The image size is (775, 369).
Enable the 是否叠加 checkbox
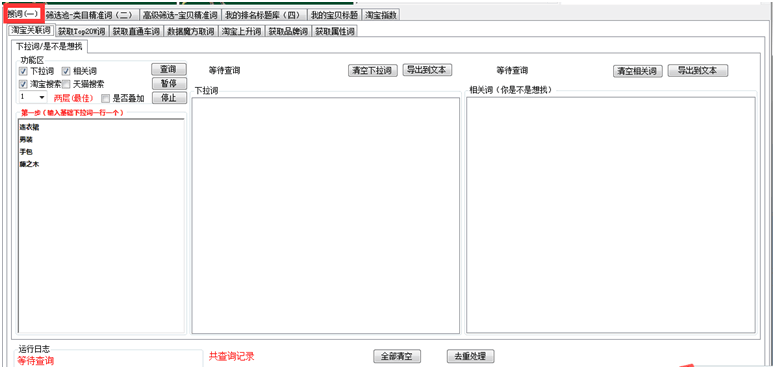coord(105,98)
